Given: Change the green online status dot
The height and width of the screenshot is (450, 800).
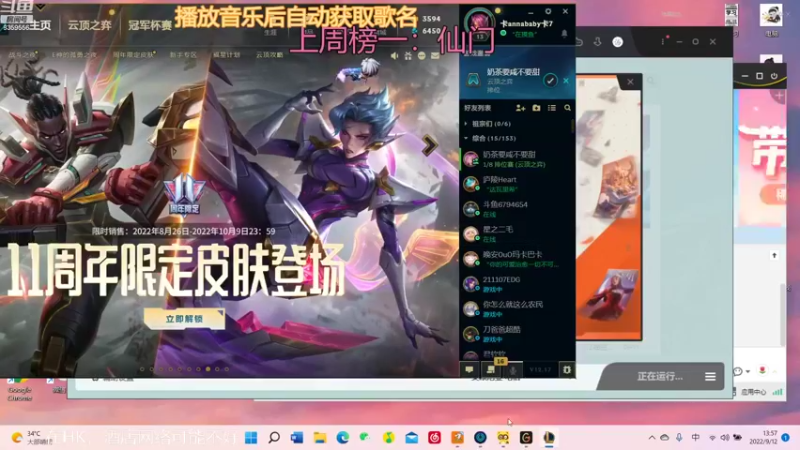Looking at the screenshot, I should (503, 34).
